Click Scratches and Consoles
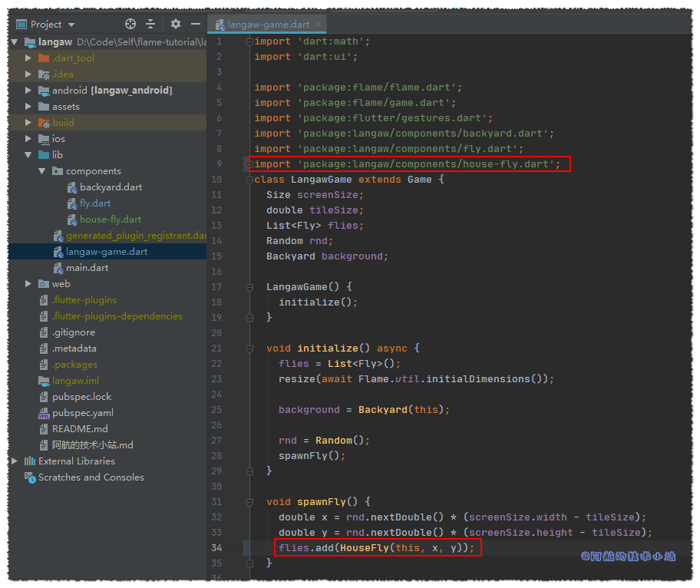700x588 pixels. pyautogui.click(x=91, y=477)
